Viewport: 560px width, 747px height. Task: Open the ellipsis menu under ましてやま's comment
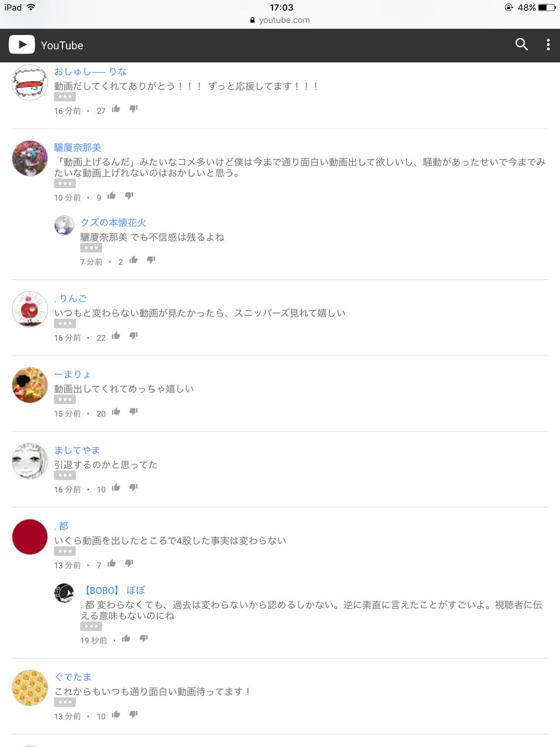pyautogui.click(x=65, y=475)
